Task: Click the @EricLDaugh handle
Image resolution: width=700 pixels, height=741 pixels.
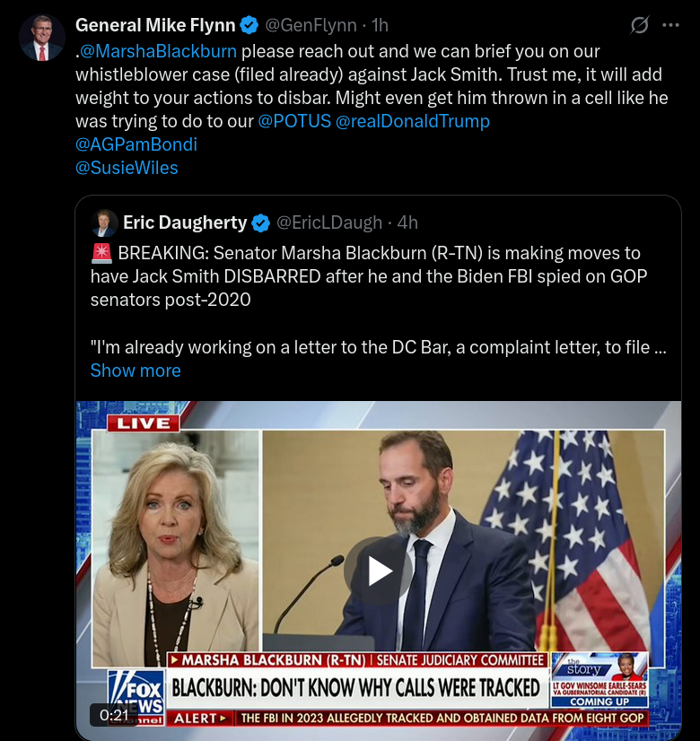Action: click(x=329, y=222)
